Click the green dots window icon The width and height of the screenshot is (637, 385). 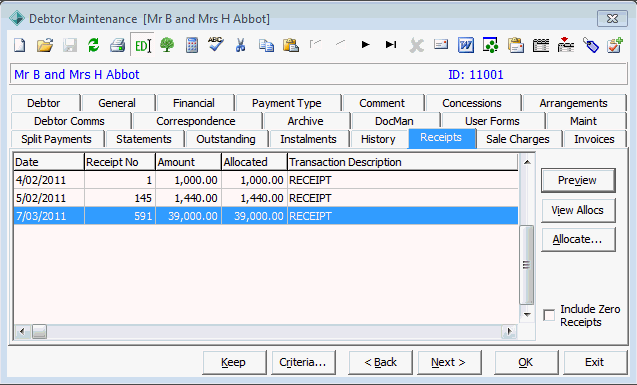pos(491,45)
